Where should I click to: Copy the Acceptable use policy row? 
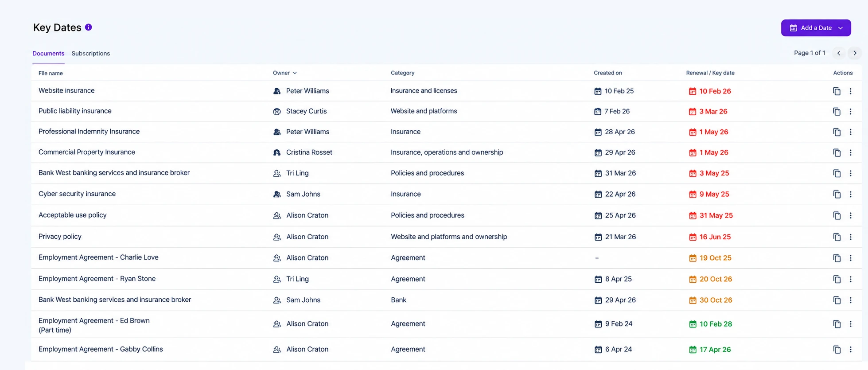(837, 215)
